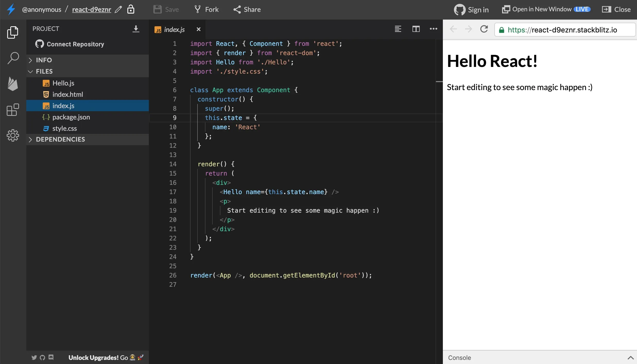Toggle the project privacy lock icon
This screenshot has width=637, height=364.
point(131,9)
